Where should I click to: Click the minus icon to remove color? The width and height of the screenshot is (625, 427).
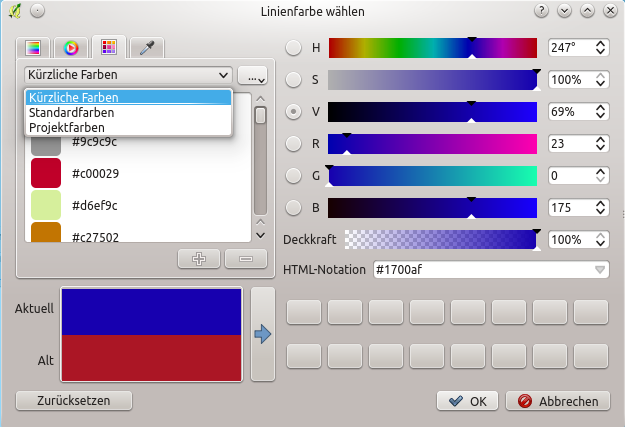click(x=246, y=259)
